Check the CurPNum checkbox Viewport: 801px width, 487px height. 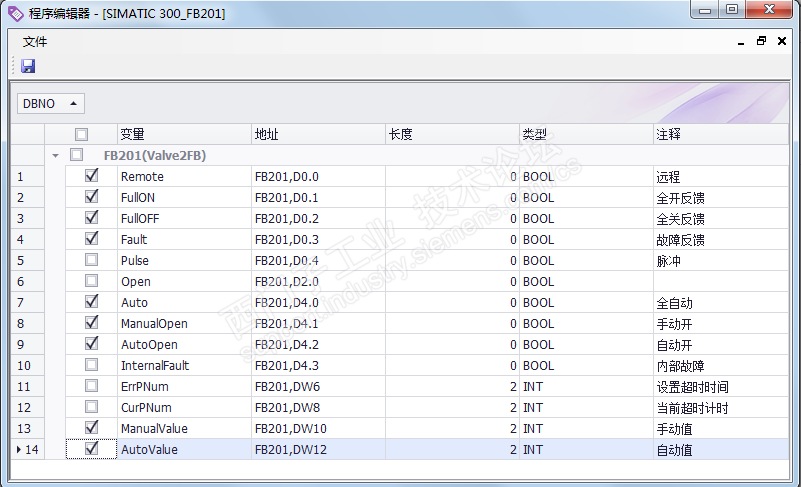pos(91,407)
